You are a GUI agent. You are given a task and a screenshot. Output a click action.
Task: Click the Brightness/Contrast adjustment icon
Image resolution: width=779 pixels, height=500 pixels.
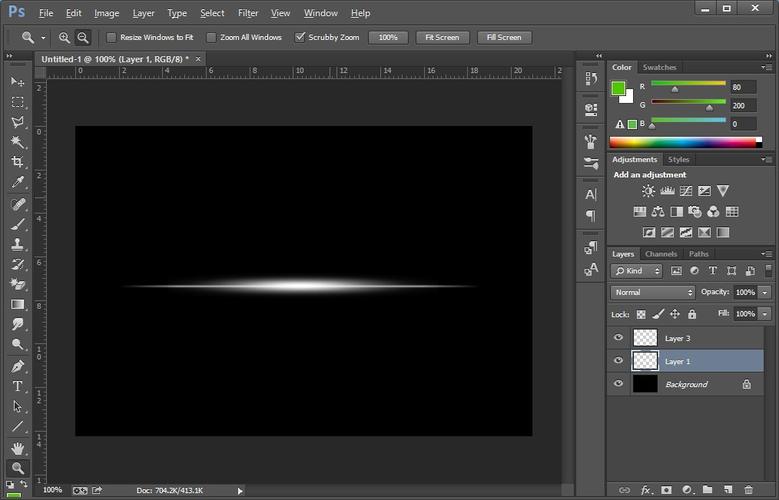pos(648,191)
